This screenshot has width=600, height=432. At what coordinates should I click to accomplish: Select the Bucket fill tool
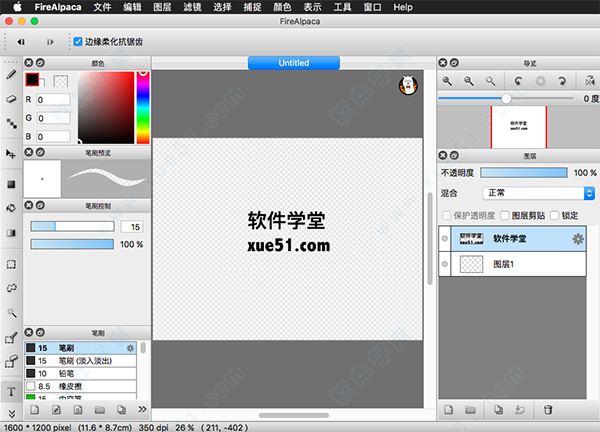(11, 208)
